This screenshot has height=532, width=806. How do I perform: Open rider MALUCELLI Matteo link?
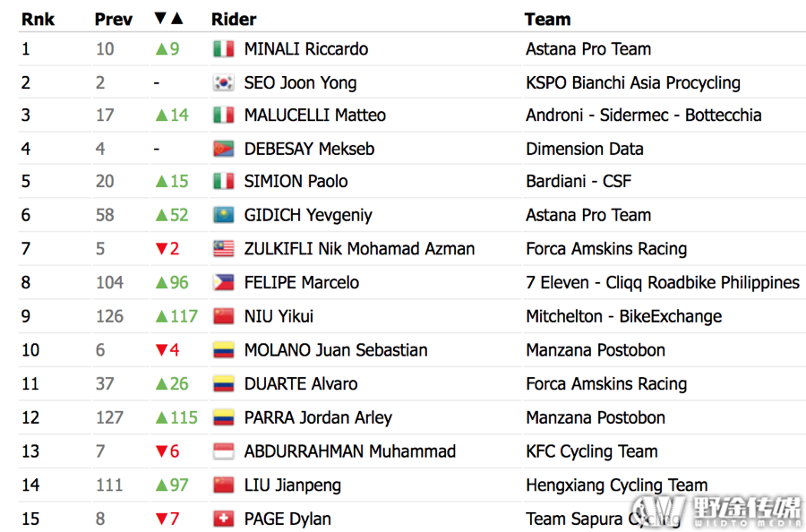[314, 116]
